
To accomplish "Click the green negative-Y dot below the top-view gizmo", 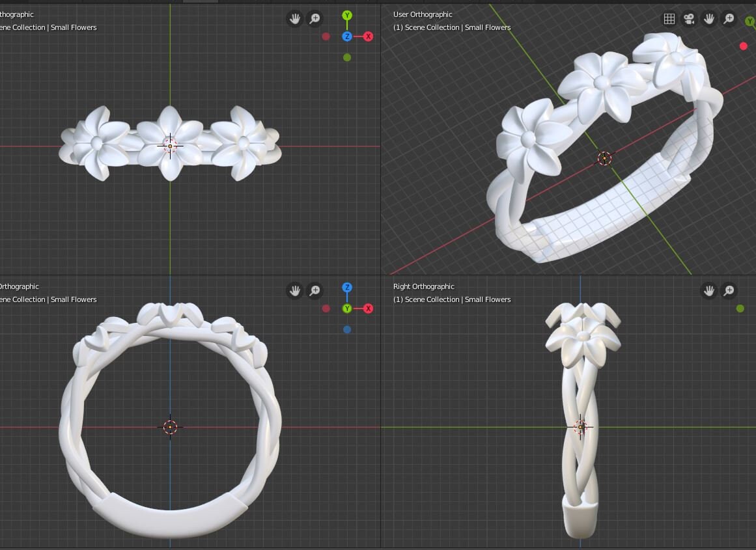I will tap(347, 57).
